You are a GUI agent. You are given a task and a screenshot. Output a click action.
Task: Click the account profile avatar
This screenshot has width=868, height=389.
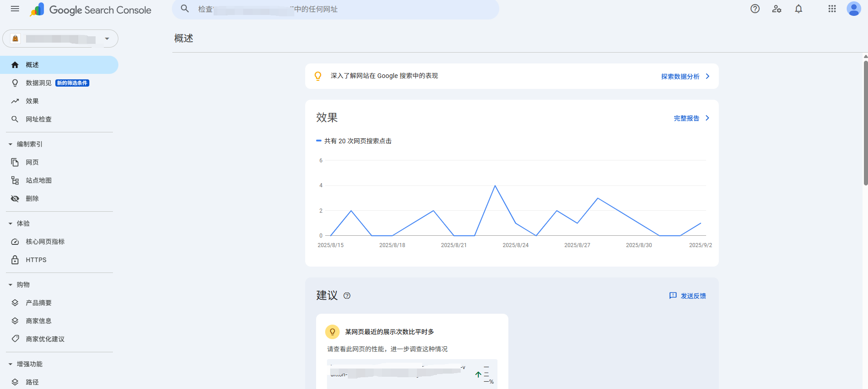[853, 9]
